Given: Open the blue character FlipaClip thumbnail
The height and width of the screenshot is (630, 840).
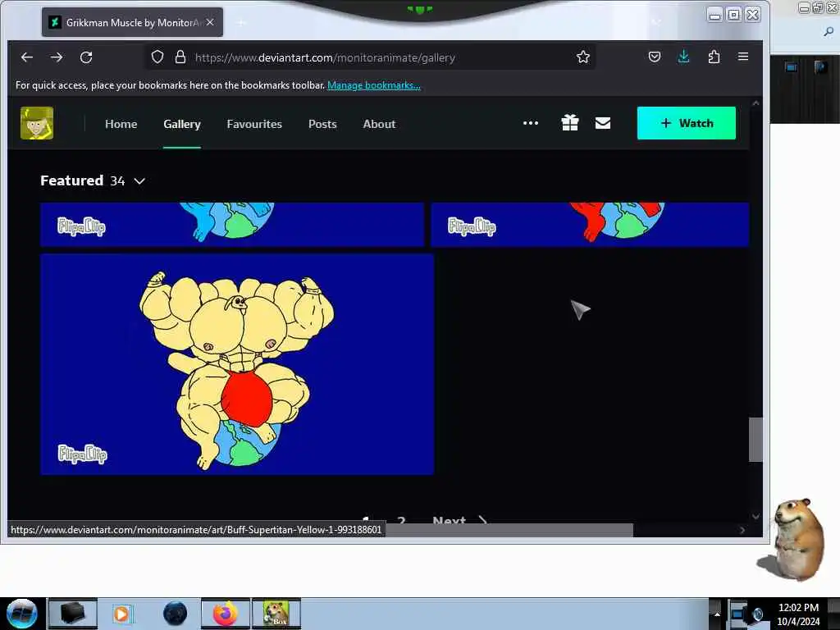Looking at the screenshot, I should [x=232, y=225].
